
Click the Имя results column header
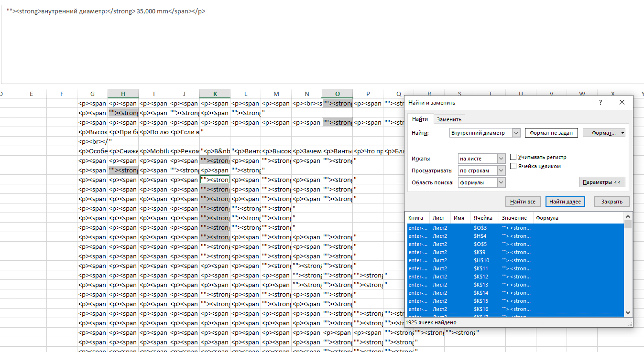click(460, 218)
